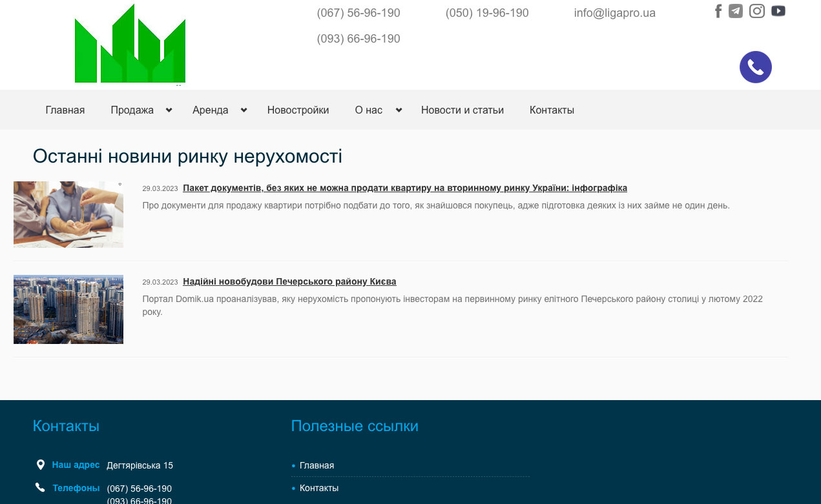Open the Facebook social icon
Image resolution: width=821 pixels, height=504 pixels.
click(718, 11)
